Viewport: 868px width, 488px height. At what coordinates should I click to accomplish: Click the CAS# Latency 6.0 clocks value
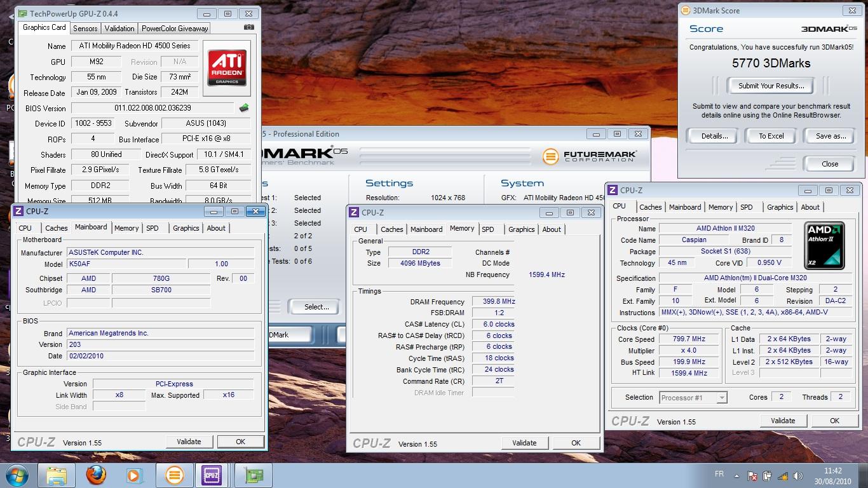pos(493,324)
